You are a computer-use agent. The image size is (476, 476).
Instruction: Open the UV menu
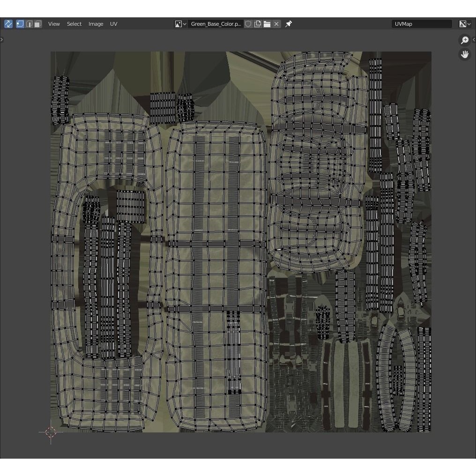113,24
